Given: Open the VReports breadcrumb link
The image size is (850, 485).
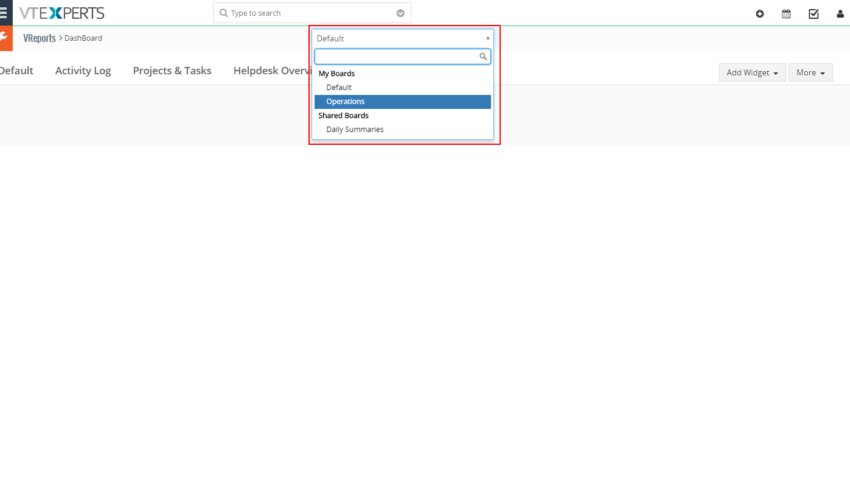Looking at the screenshot, I should (39, 38).
